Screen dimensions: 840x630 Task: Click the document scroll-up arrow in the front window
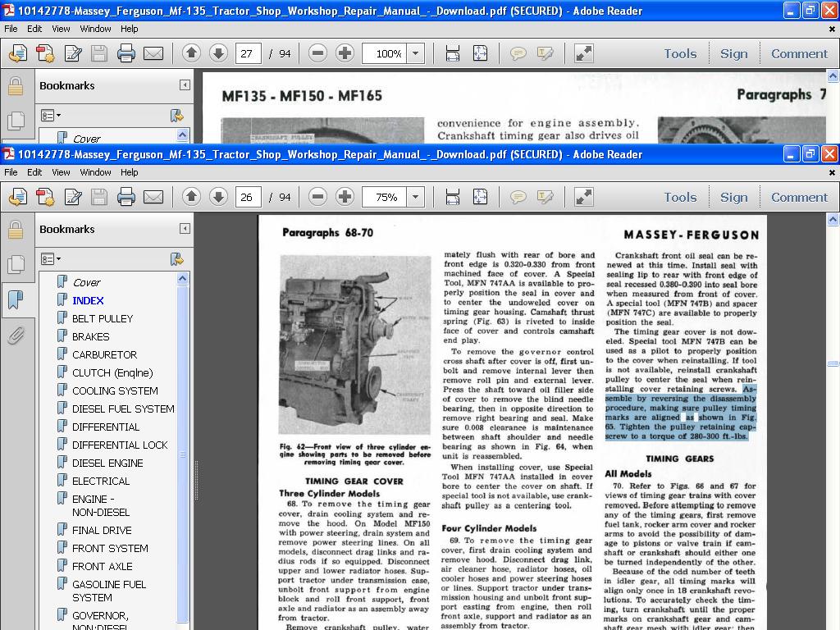pyautogui.click(x=833, y=220)
